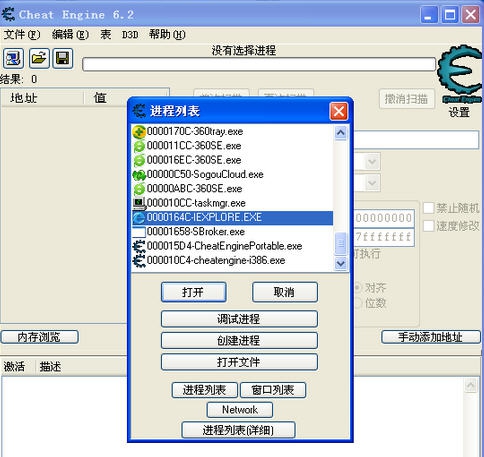This screenshot has height=457, width=484.
Task: Click the 00000000 start address field
Action: pos(384,218)
